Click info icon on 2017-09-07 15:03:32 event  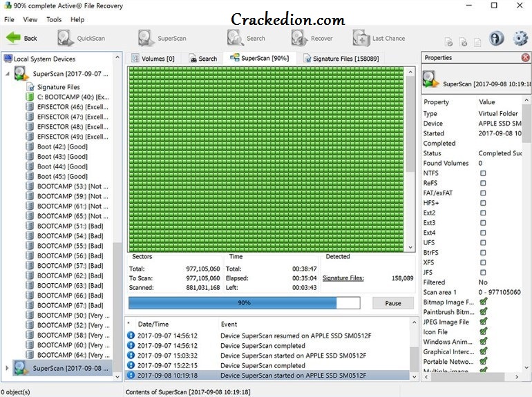tap(131, 356)
